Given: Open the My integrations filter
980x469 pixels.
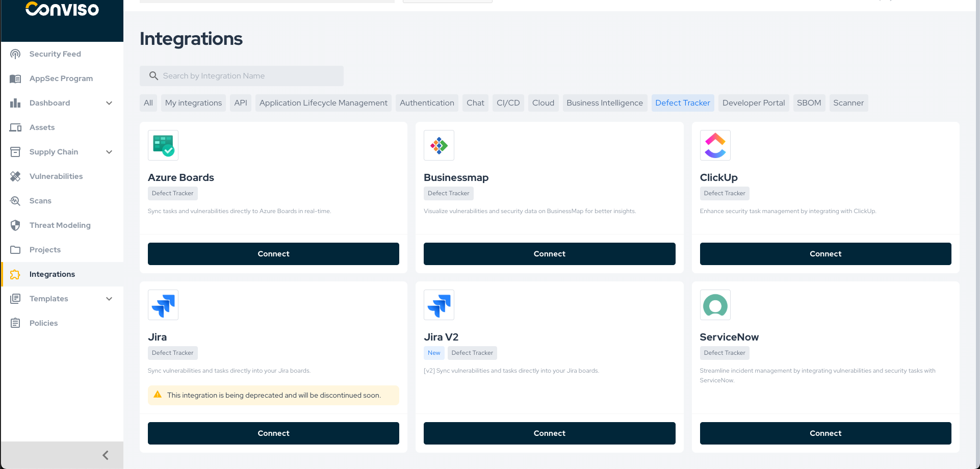Looking at the screenshot, I should [193, 102].
